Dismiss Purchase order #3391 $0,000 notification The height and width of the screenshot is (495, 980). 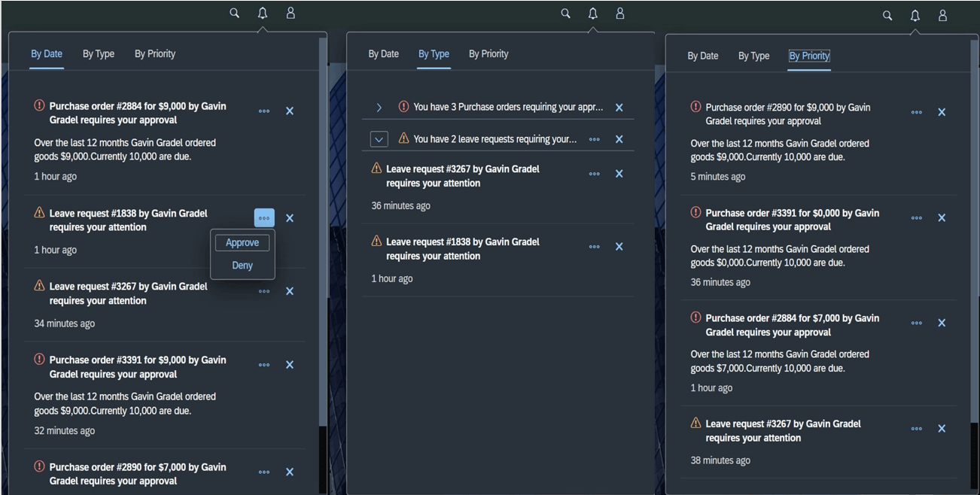(x=942, y=218)
